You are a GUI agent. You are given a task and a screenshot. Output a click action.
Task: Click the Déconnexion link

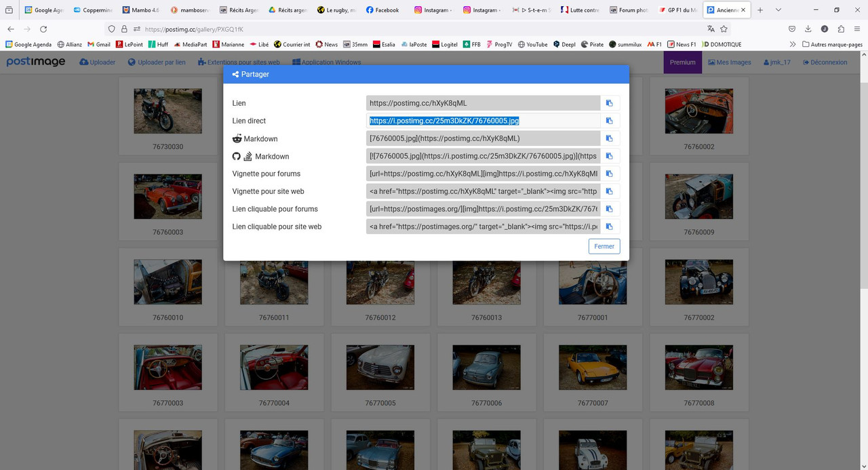tap(825, 62)
